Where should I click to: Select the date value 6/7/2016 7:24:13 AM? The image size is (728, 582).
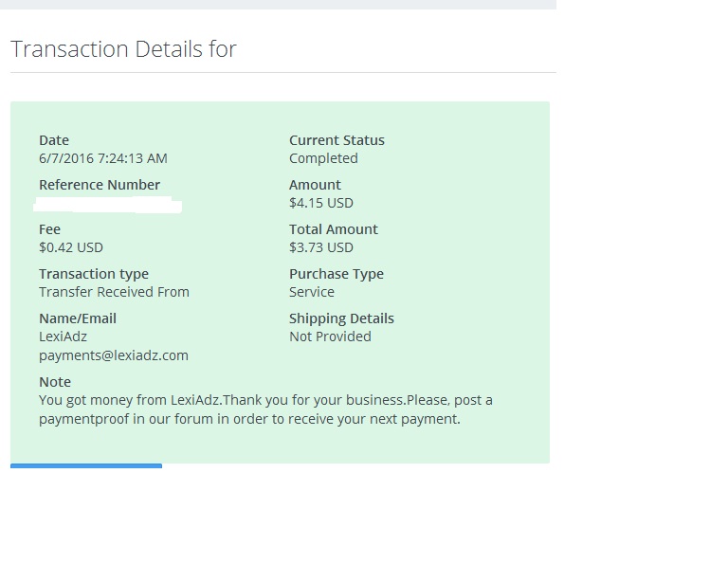(103, 158)
